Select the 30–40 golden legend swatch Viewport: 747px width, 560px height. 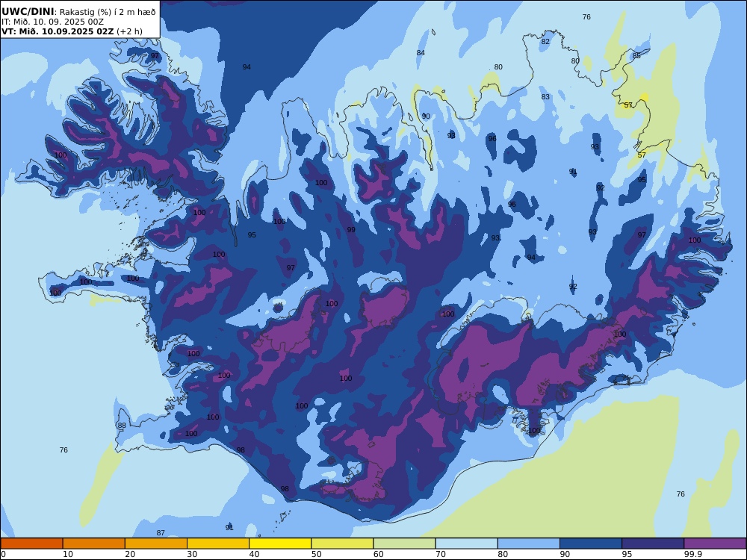(218, 544)
